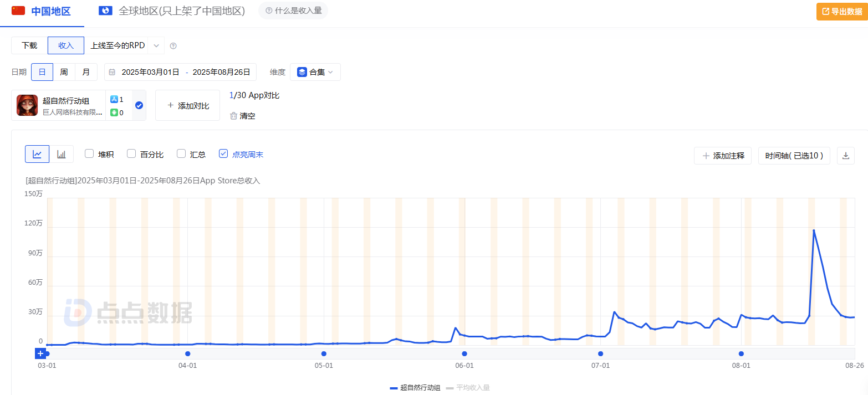Image resolution: width=868 pixels, height=395 pixels.
Task: Switch to the 全球地区 tab
Action: tap(172, 11)
